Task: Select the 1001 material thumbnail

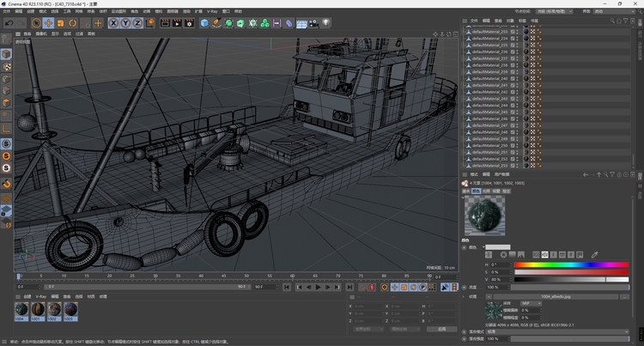Action: [x=38, y=309]
